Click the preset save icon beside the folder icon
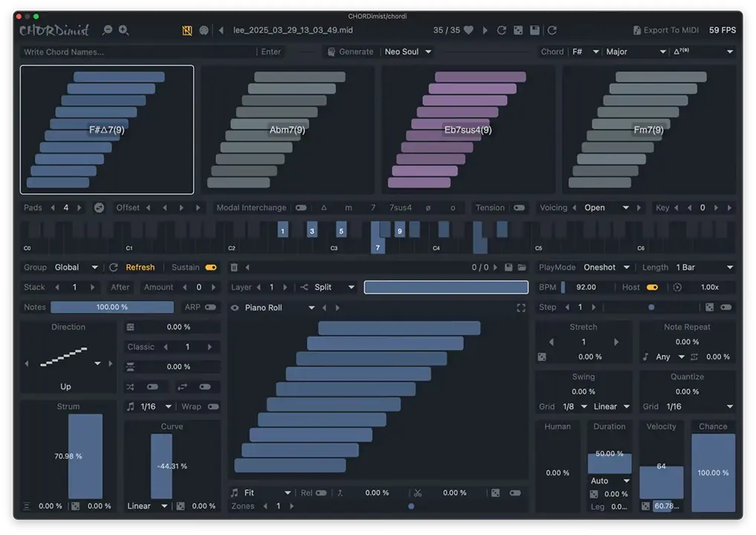The height and width of the screenshot is (535, 756). [508, 267]
